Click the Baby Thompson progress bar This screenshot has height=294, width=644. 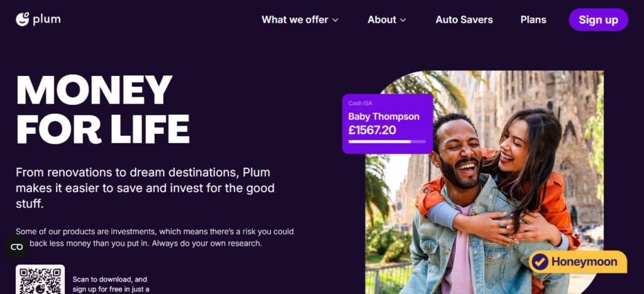387,141
